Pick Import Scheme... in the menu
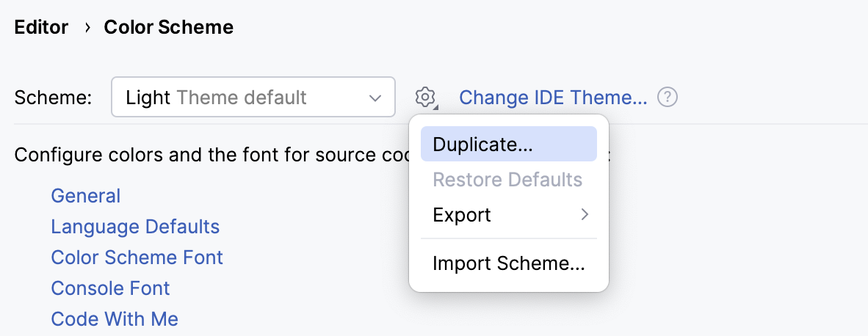The image size is (868, 336). tap(508, 263)
